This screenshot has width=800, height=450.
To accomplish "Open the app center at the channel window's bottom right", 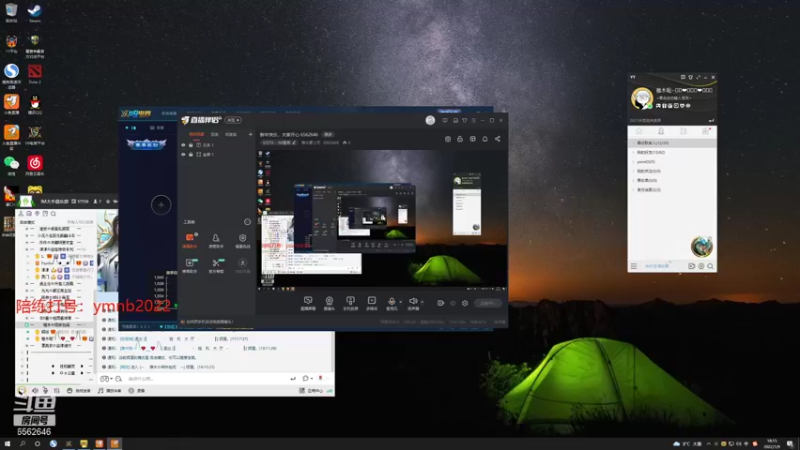I will point(311,391).
